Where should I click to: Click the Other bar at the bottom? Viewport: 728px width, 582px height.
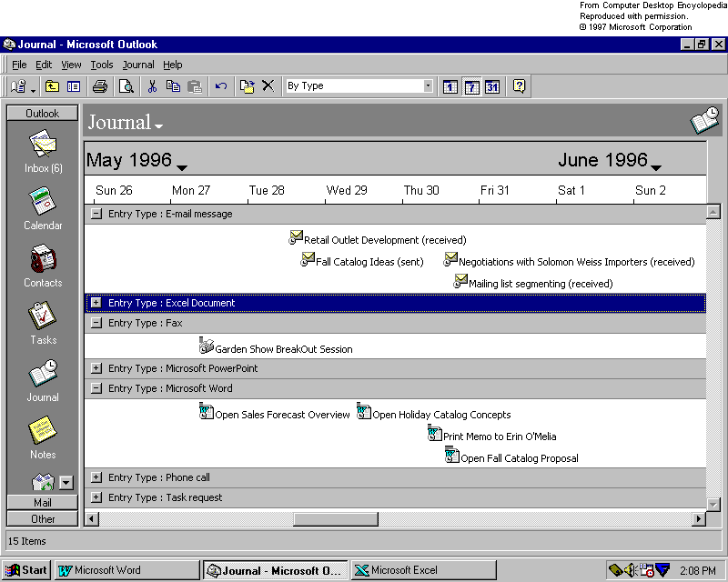pos(42,518)
